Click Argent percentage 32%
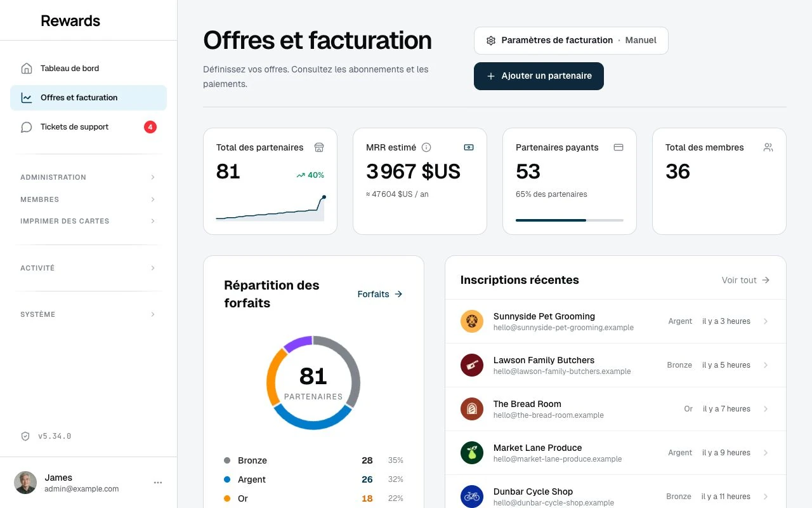The image size is (812, 508). [x=395, y=479]
